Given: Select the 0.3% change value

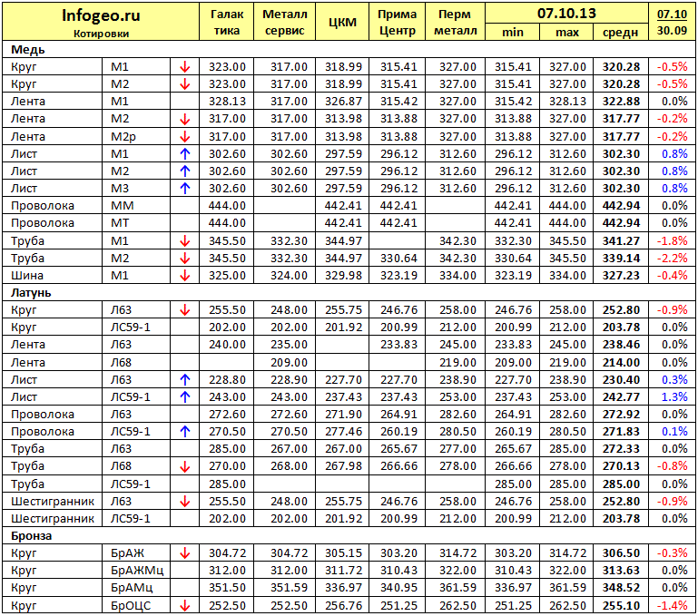Looking at the screenshot, I should [674, 380].
